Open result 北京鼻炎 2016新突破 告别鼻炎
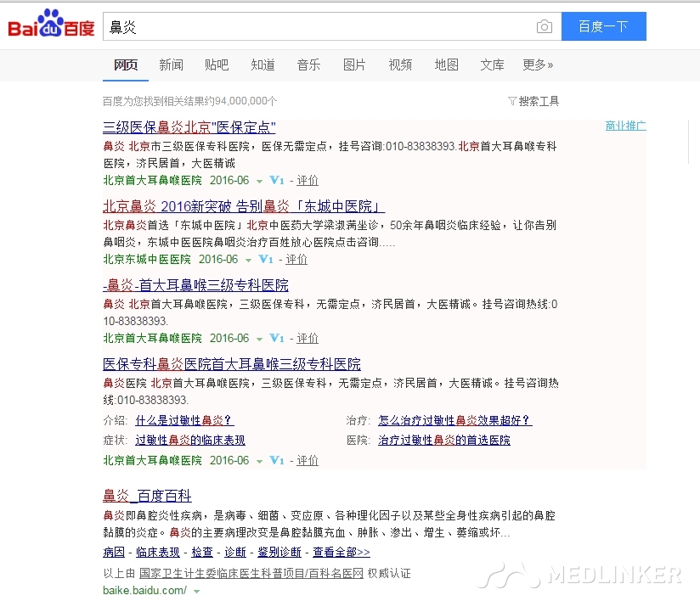This screenshot has height=601, width=700. click(244, 206)
